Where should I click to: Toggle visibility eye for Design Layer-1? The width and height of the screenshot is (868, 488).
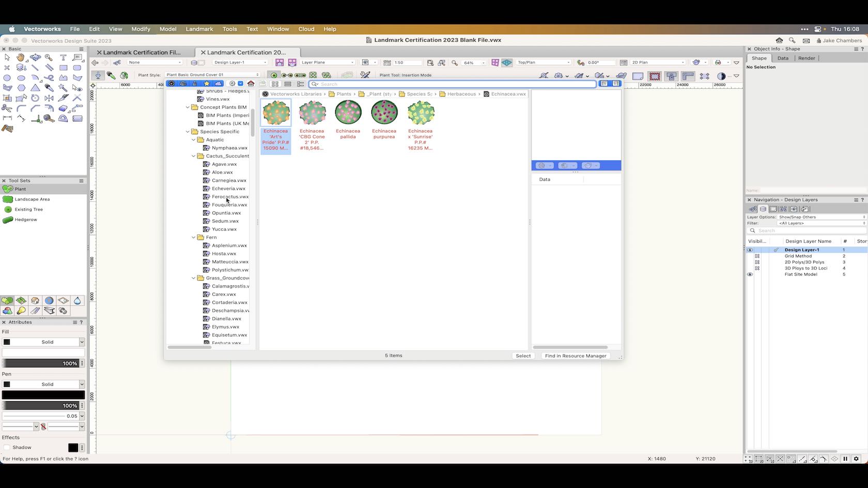pos(750,250)
